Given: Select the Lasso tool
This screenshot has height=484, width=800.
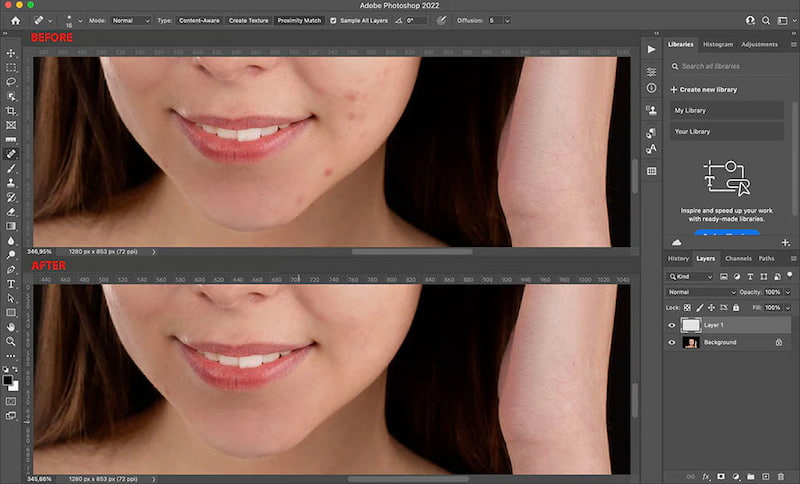Looking at the screenshot, I should click(11, 82).
